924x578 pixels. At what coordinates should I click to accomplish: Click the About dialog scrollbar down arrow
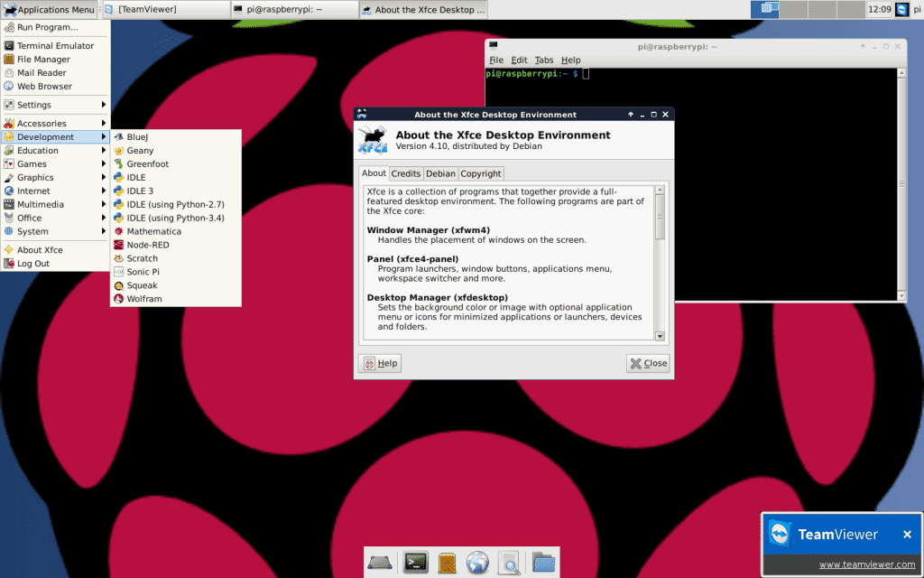[660, 336]
